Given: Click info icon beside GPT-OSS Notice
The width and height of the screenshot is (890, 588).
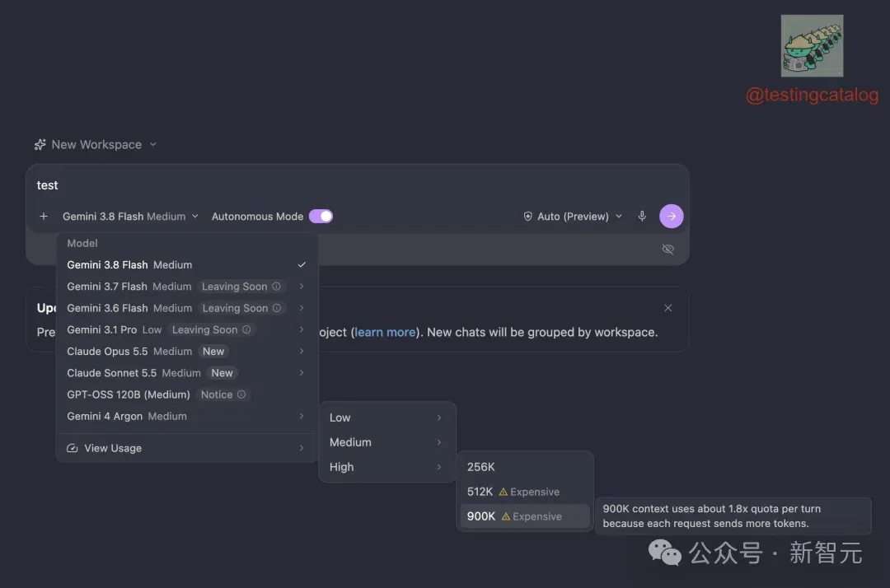Looking at the screenshot, I should pyautogui.click(x=241, y=394).
